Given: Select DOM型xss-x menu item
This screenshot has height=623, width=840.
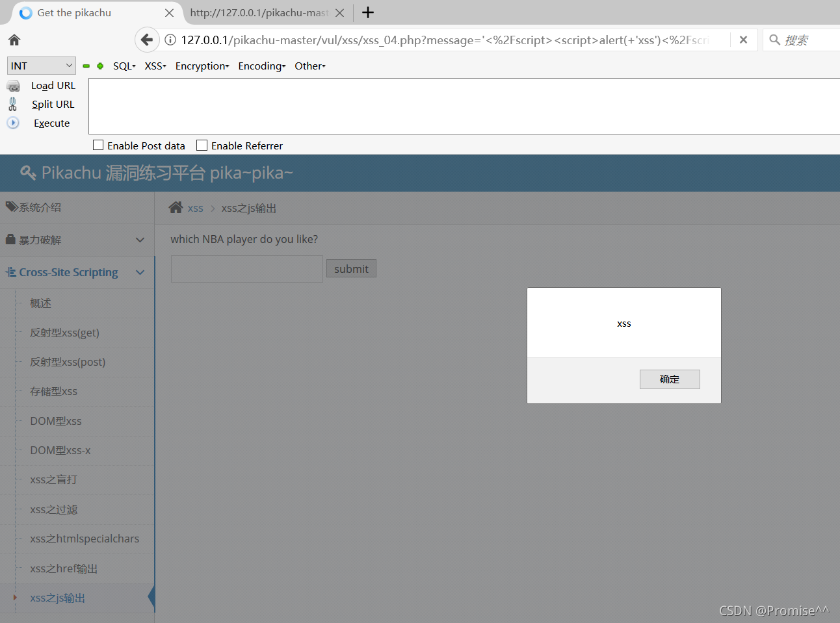Looking at the screenshot, I should (60, 450).
